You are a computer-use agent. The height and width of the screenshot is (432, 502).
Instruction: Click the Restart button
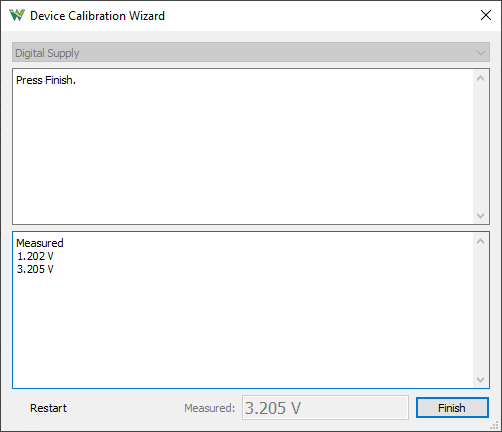pyautogui.click(x=48, y=408)
